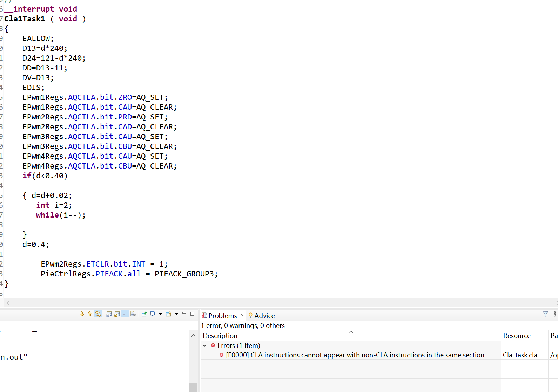Viewport: 558px width, 392px height.
Task: Open the Problems view menu
Action: [555, 314]
